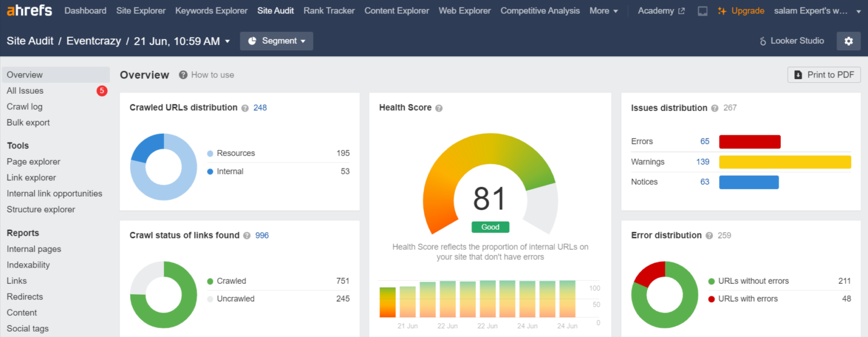
Task: Open Competitive Analysis
Action: pyautogui.click(x=540, y=11)
